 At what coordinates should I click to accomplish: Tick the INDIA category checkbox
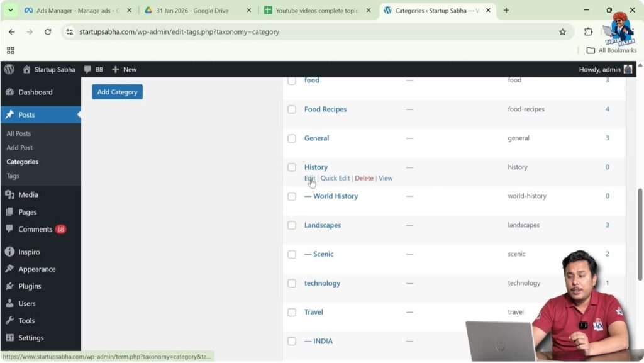pyautogui.click(x=292, y=341)
